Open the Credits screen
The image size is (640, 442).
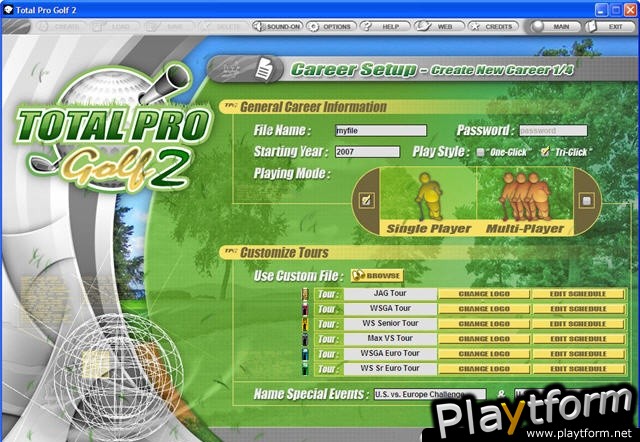(x=493, y=27)
